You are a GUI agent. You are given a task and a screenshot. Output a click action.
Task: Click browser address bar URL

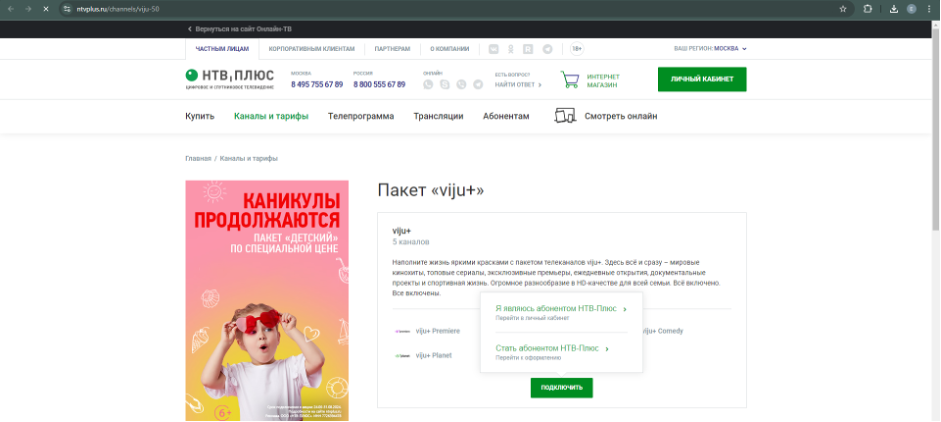[x=118, y=9]
